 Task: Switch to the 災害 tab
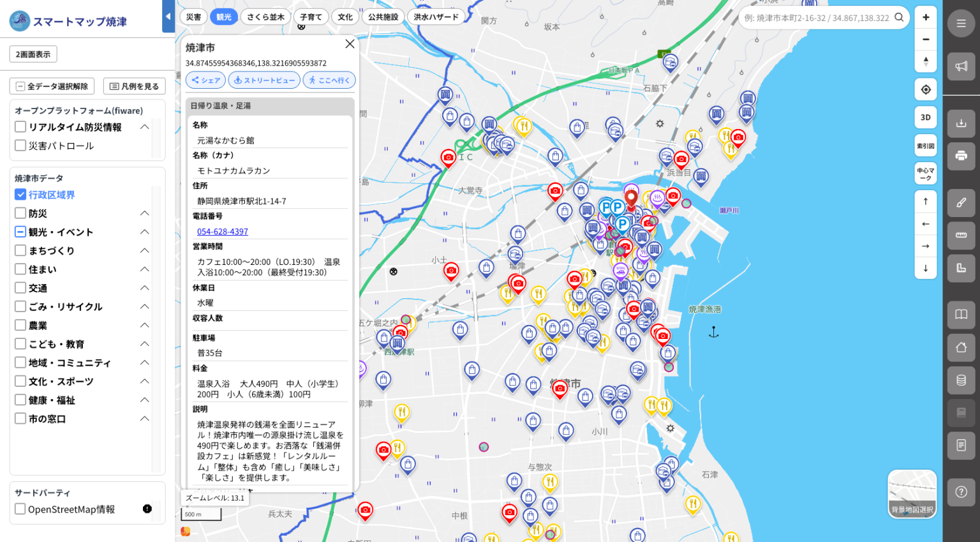pyautogui.click(x=194, y=17)
